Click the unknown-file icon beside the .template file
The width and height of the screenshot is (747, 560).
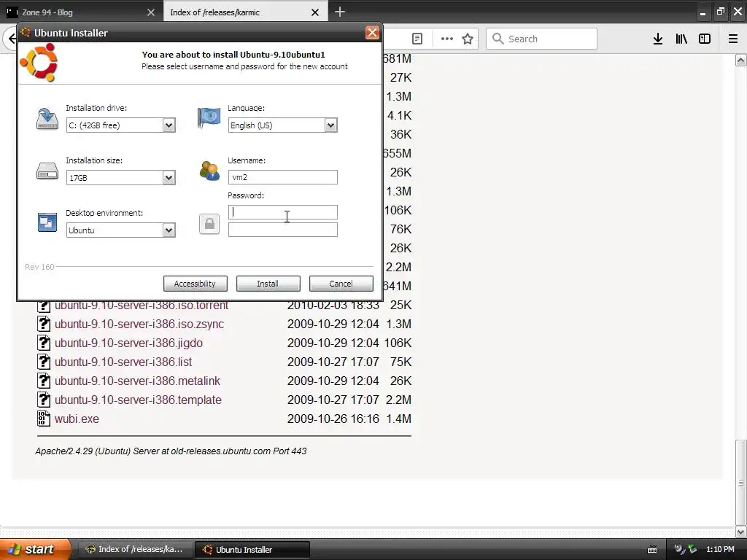44,400
